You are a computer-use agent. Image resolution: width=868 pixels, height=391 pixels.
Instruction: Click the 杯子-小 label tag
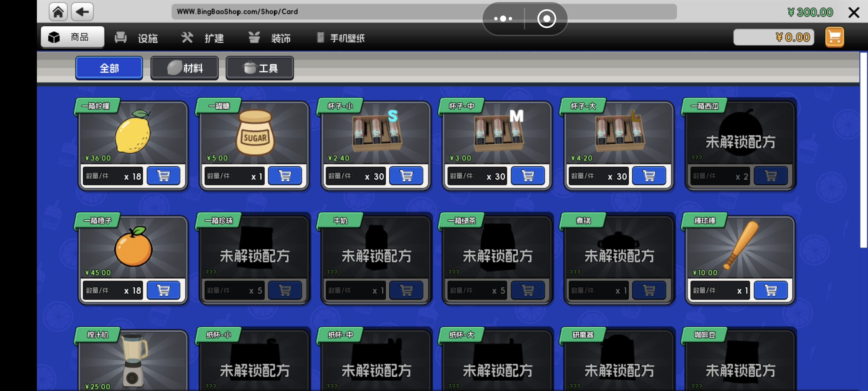340,106
